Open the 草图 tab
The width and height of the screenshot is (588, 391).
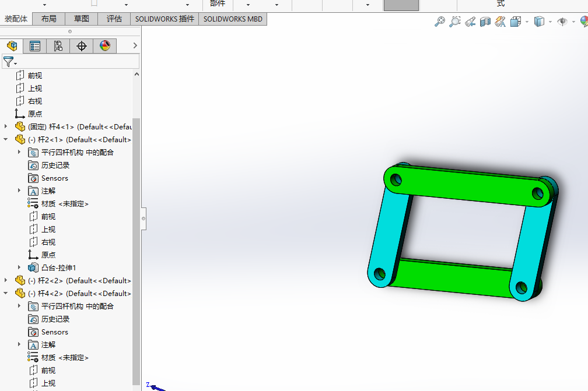[x=82, y=19]
